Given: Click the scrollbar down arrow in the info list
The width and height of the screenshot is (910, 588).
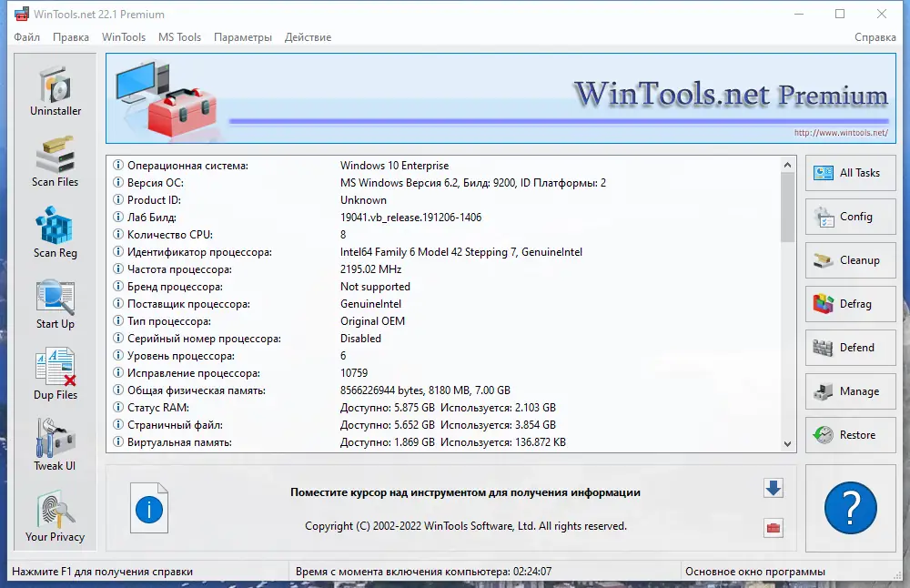Looking at the screenshot, I should 788,444.
